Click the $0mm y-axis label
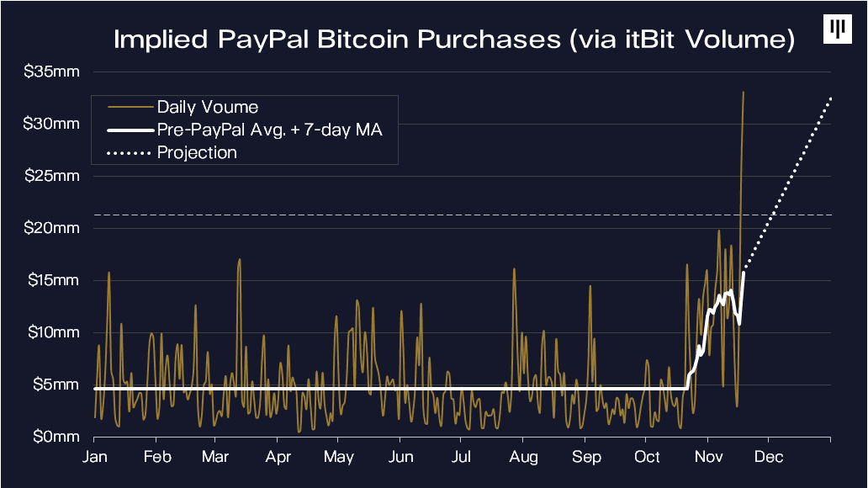The width and height of the screenshot is (868, 488). coord(56,438)
